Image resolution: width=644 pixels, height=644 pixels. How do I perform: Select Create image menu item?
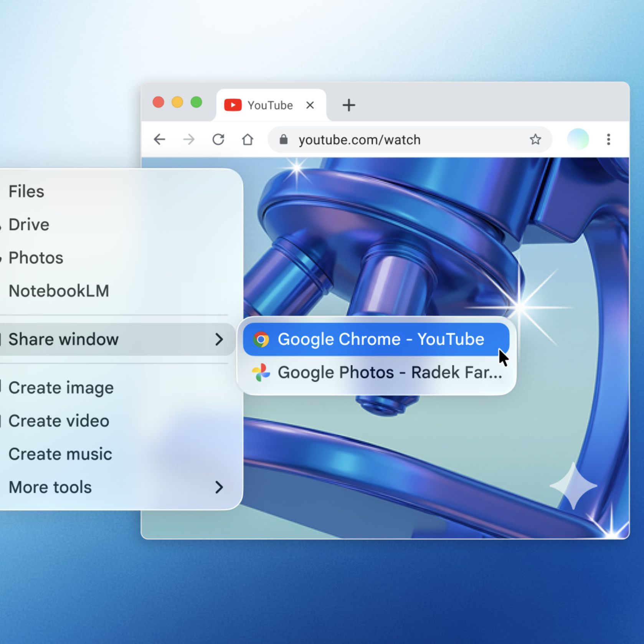point(61,388)
